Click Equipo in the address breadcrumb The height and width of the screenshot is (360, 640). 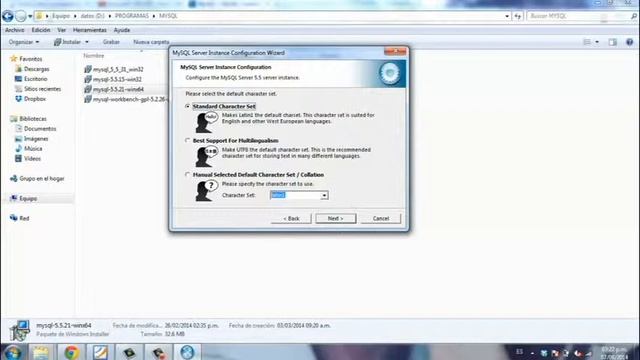tap(61, 16)
